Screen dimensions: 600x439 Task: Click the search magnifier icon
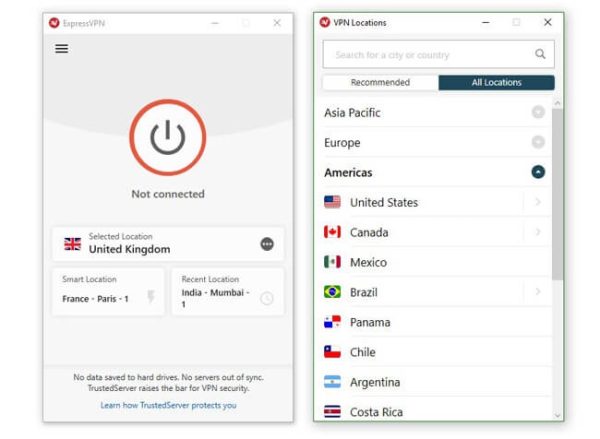tap(540, 54)
